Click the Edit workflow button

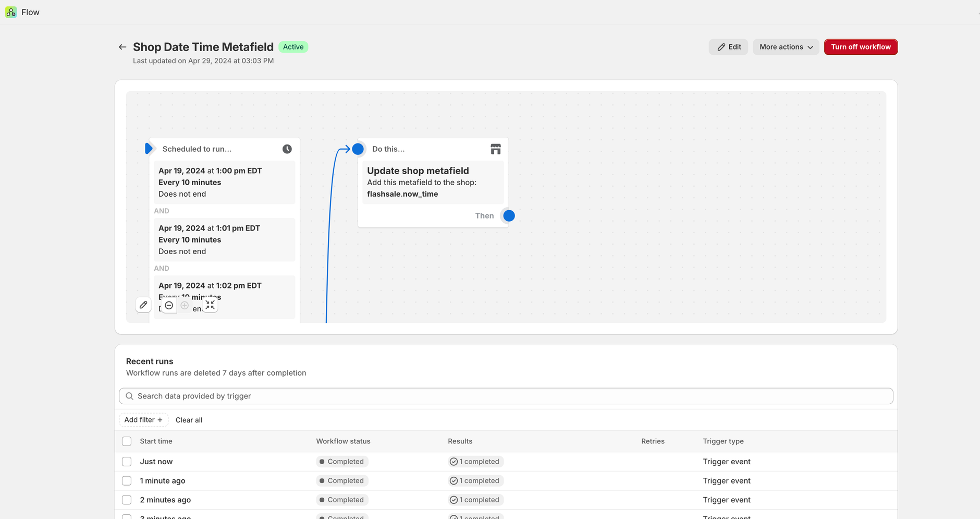coord(728,47)
